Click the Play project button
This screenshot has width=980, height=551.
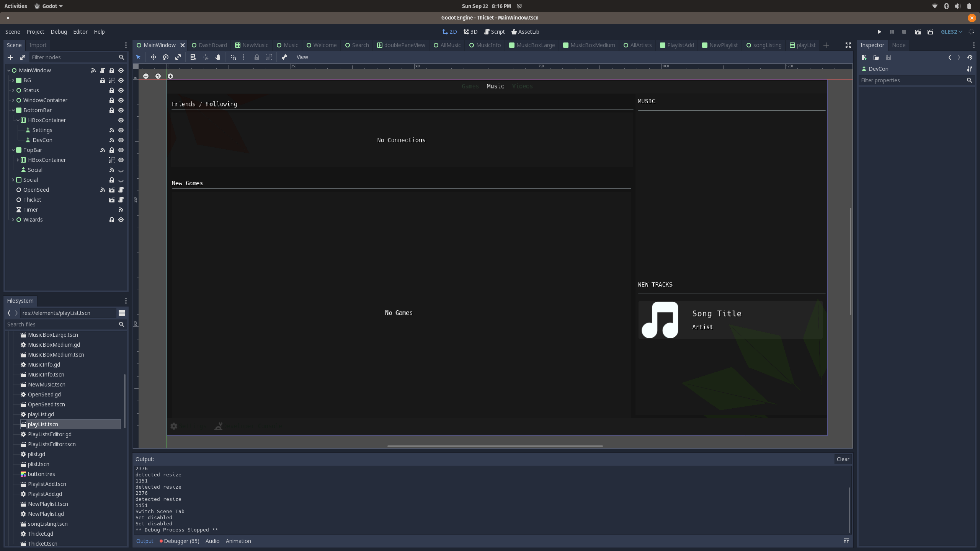[x=879, y=32]
